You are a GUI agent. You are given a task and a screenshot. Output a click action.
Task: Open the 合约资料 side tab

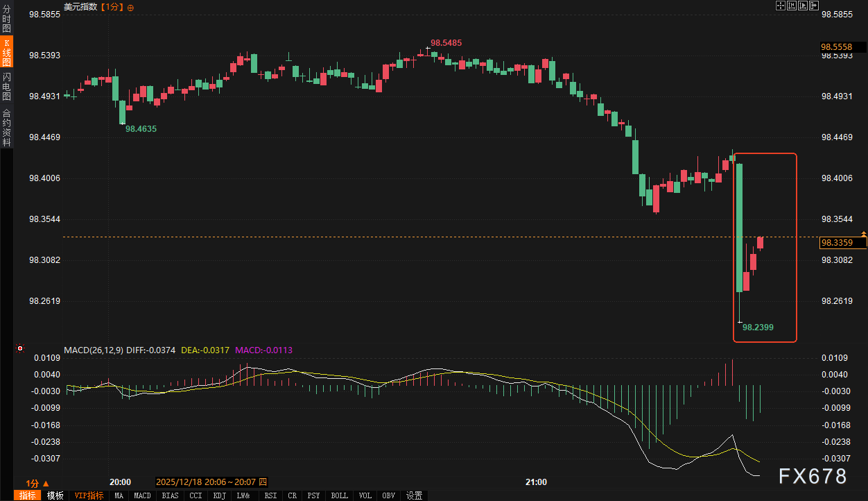pyautogui.click(x=6, y=128)
